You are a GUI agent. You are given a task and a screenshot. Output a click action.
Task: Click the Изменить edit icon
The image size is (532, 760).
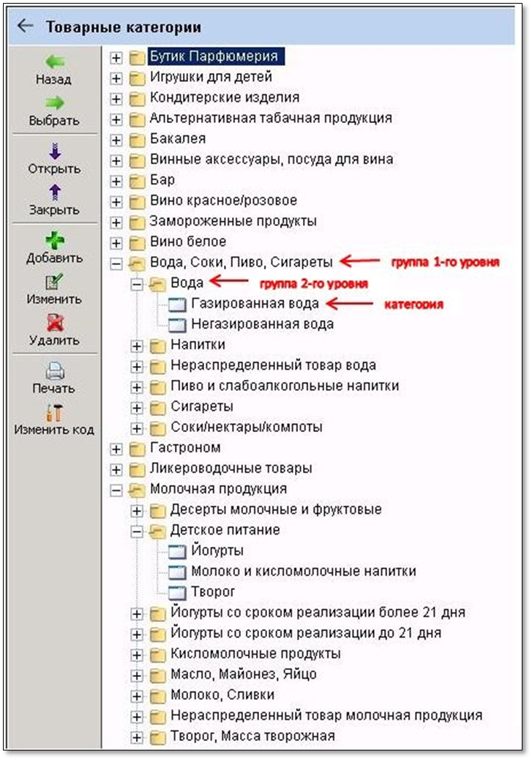(54, 282)
